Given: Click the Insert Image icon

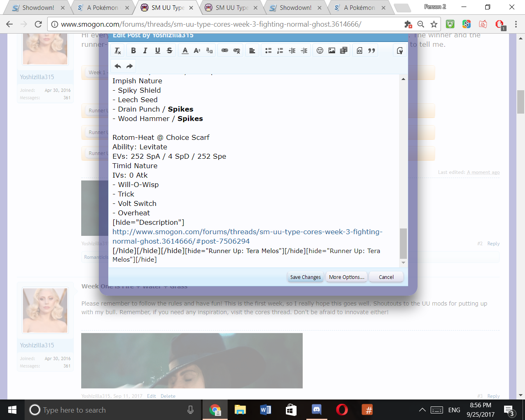Looking at the screenshot, I should click(332, 50).
